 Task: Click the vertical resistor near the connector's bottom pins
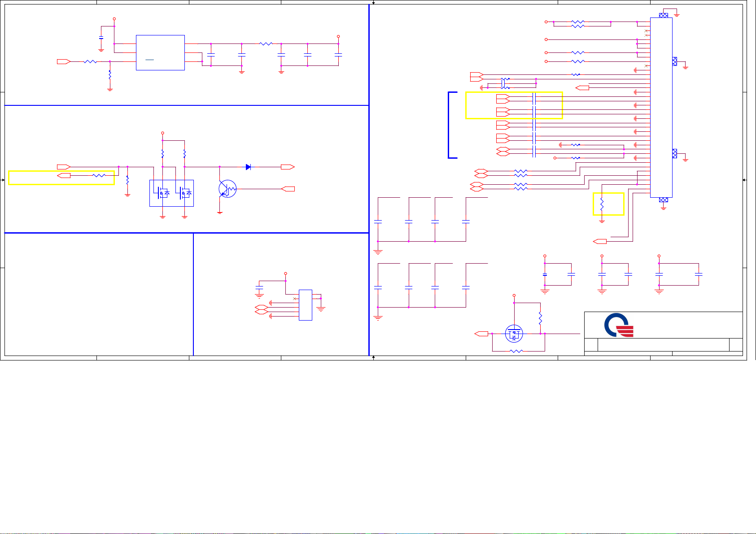[x=602, y=204]
